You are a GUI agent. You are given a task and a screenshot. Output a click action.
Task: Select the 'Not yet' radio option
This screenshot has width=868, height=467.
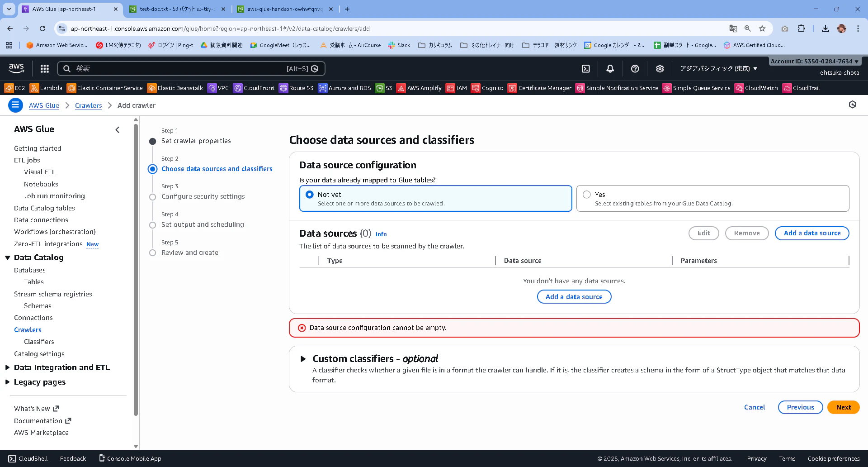click(x=310, y=195)
